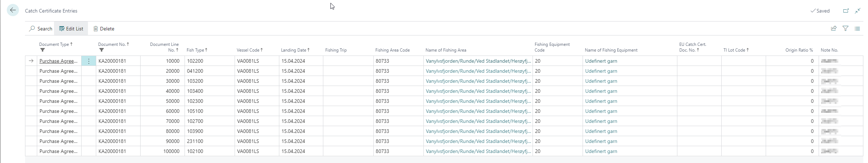Open the first Purchase Agreement link
Screen dimensions: 868x163
click(58, 61)
